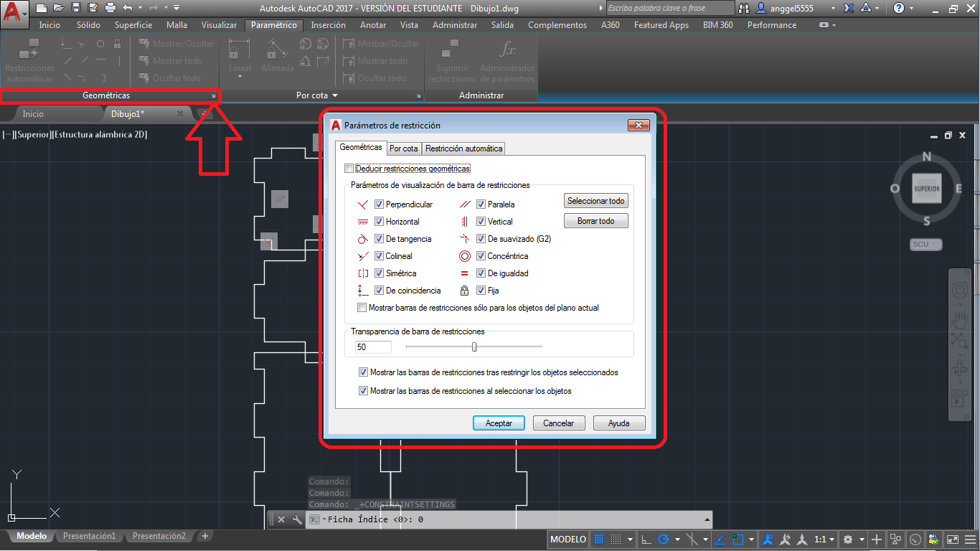Click the Undo arrow icon
The height and width of the screenshot is (551, 980).
(128, 8)
